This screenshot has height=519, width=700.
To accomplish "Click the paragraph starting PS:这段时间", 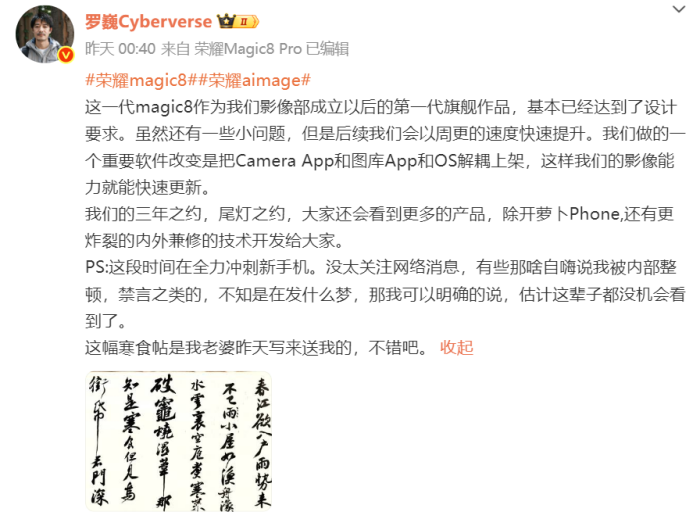I will 385,294.
